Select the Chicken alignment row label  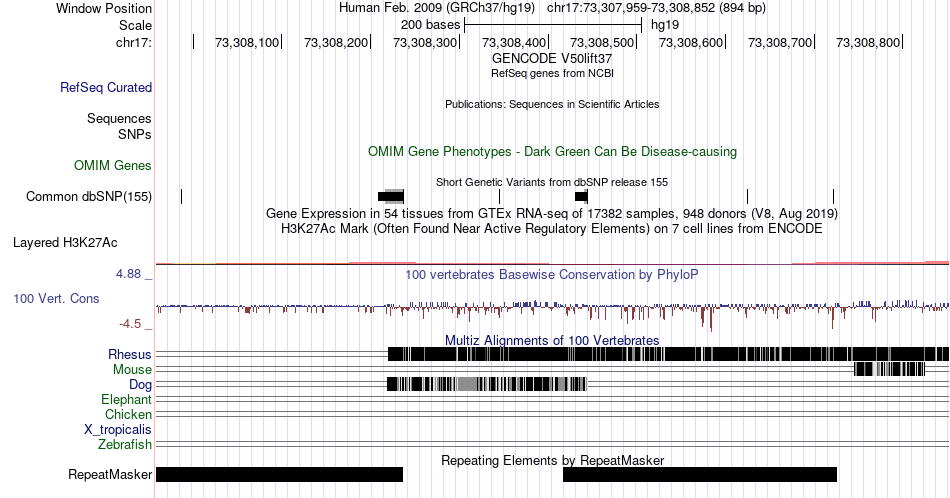point(128,414)
